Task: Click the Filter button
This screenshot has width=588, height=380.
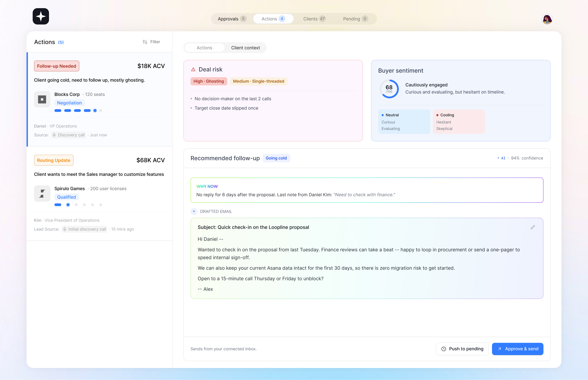Action: [x=151, y=42]
